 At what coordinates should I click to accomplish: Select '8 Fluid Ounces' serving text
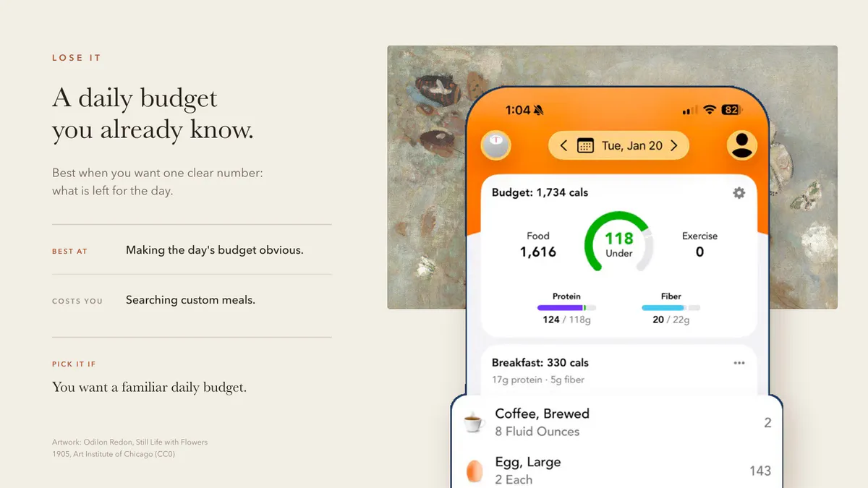537,432
